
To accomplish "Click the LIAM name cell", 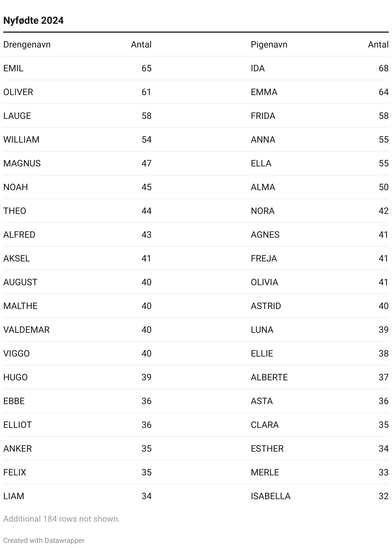I will coord(14,496).
